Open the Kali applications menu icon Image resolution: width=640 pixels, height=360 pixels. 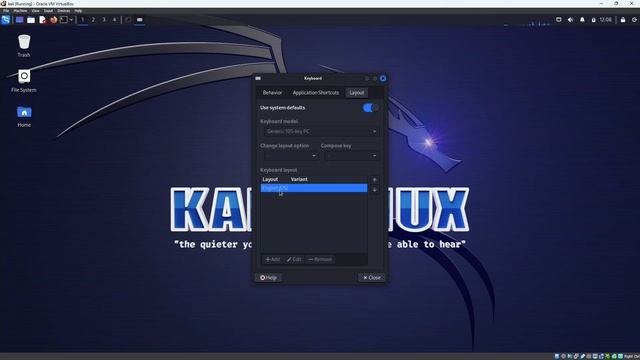click(x=5, y=20)
